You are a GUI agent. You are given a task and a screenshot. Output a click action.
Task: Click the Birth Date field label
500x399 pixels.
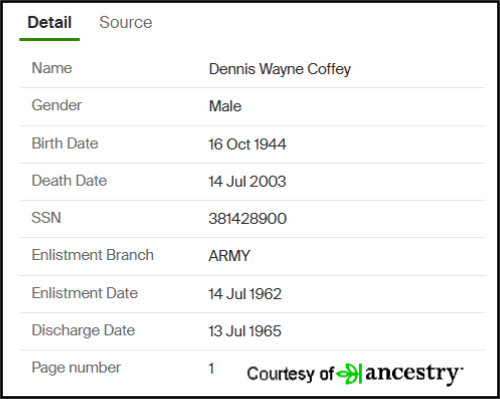tap(65, 144)
